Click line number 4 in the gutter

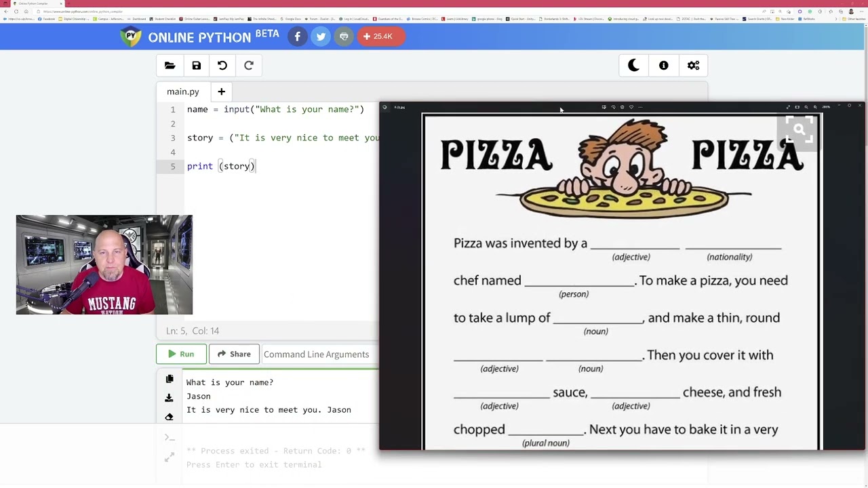[x=173, y=152]
